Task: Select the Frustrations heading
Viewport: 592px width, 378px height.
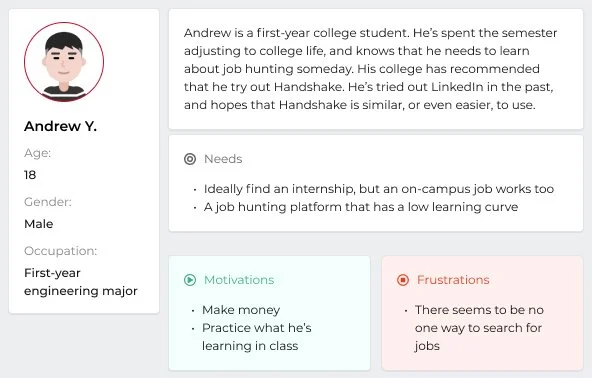Action: 453,280
